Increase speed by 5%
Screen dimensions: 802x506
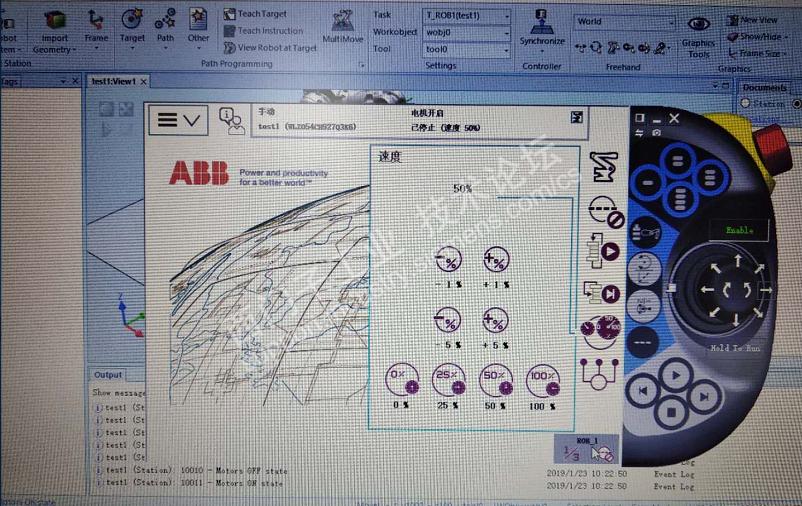pos(496,320)
